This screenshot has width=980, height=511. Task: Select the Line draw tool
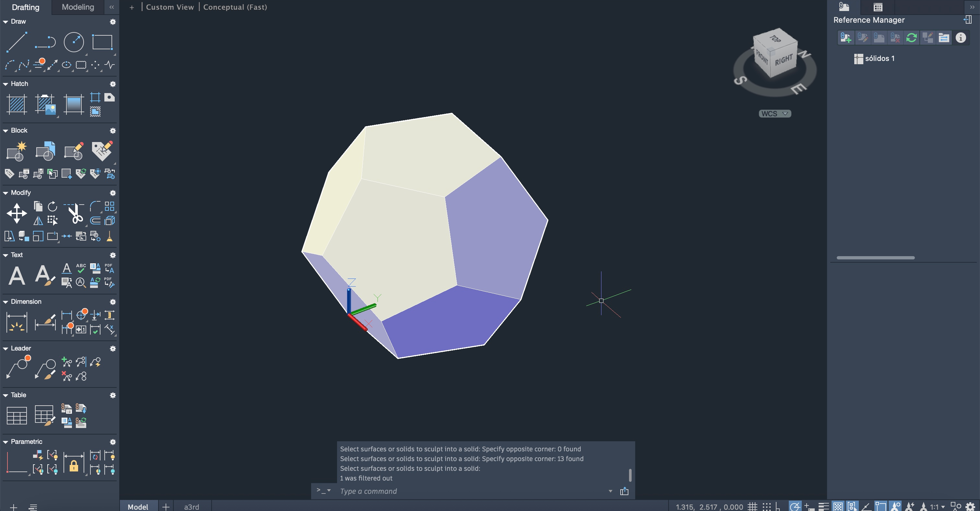16,42
